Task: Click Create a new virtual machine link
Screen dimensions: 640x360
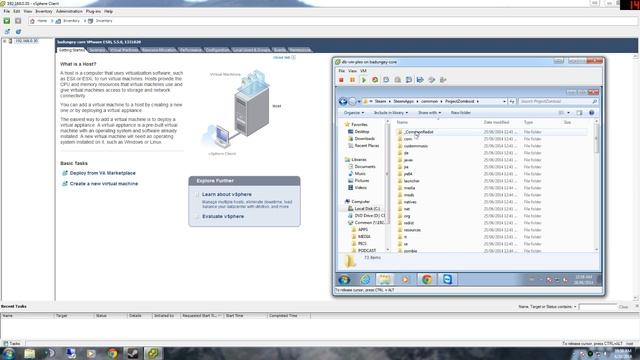Action: [x=104, y=184]
